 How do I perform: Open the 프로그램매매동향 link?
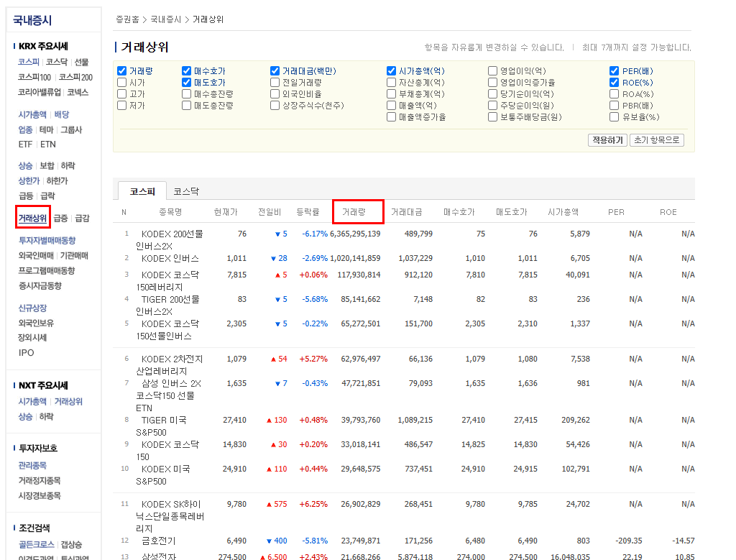(47, 271)
